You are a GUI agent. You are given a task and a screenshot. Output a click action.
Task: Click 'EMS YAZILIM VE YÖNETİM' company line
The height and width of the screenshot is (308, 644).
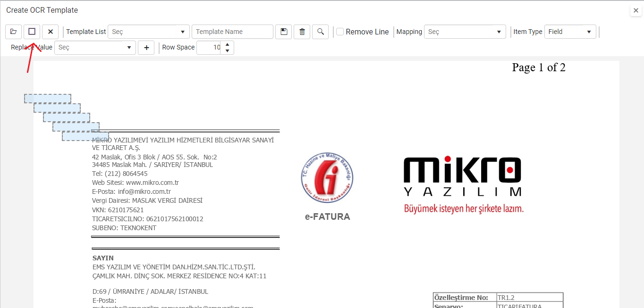[174, 267]
